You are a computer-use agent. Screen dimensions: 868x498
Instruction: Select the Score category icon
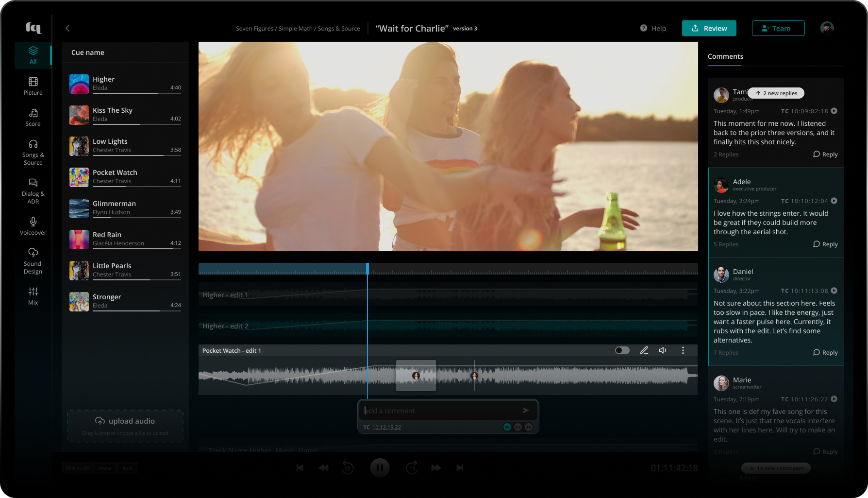click(33, 117)
